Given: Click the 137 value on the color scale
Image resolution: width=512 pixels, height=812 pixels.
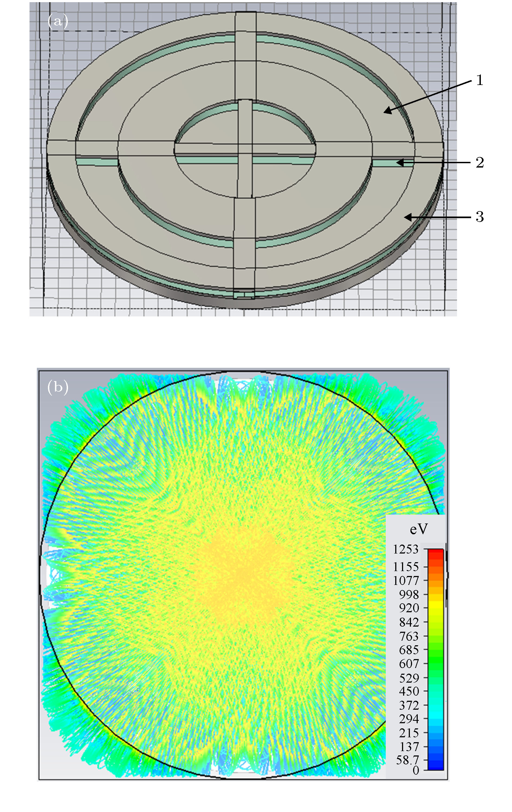Looking at the screenshot, I should [x=409, y=747].
